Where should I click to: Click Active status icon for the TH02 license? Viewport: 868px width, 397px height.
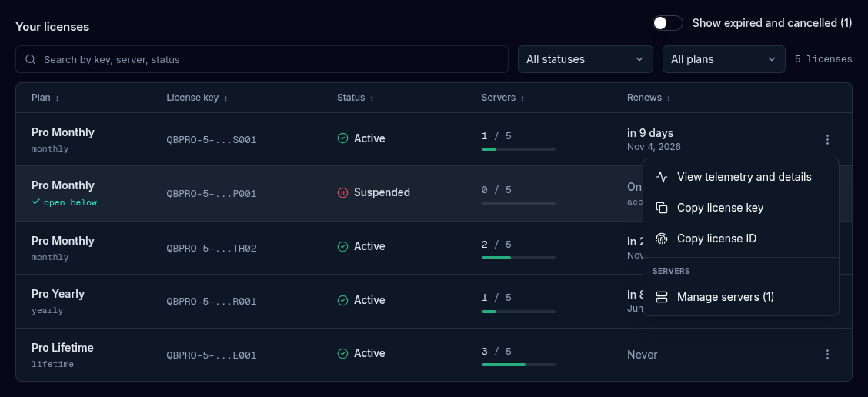pos(342,246)
